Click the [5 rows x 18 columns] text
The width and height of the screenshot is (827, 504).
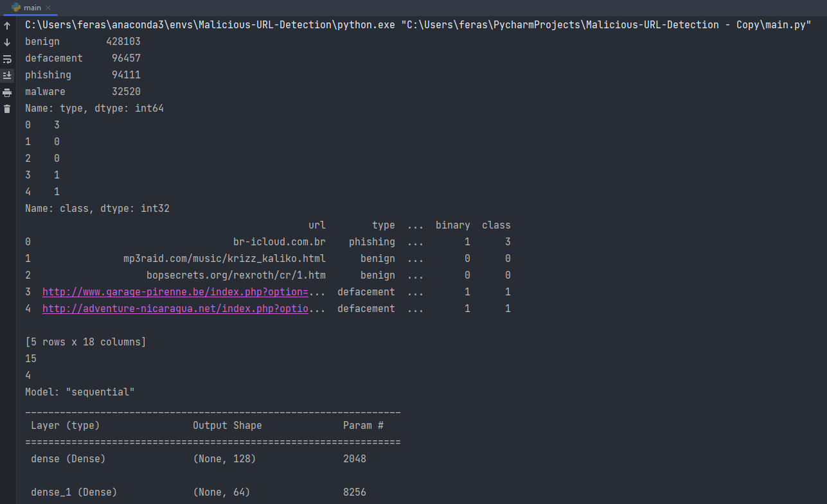pyautogui.click(x=85, y=342)
